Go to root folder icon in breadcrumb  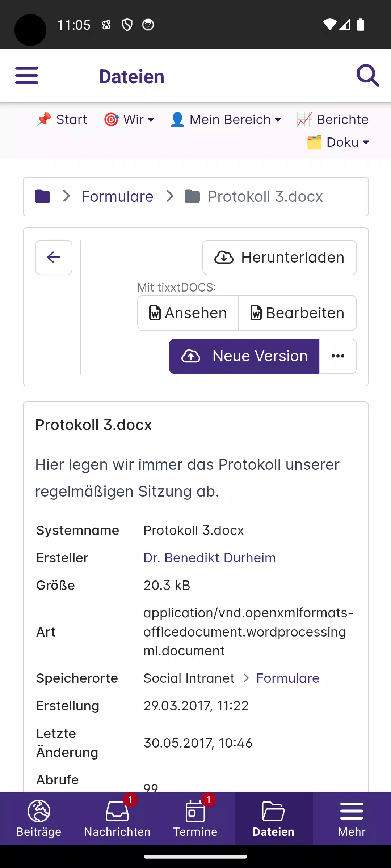[x=43, y=196]
